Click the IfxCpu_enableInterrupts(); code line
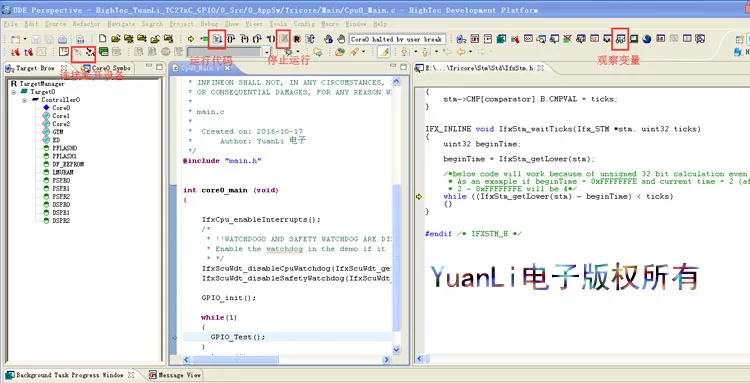This screenshot has width=750, height=383. pos(261,220)
